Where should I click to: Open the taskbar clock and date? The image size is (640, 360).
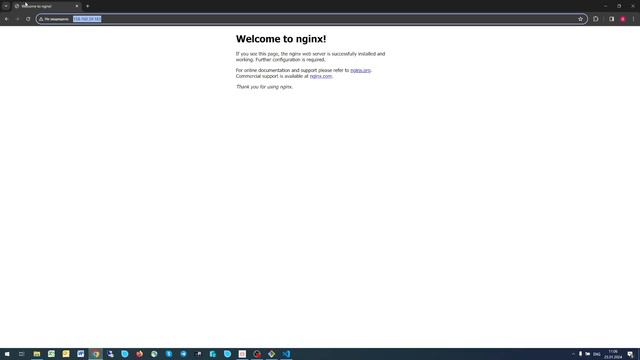pos(613,354)
